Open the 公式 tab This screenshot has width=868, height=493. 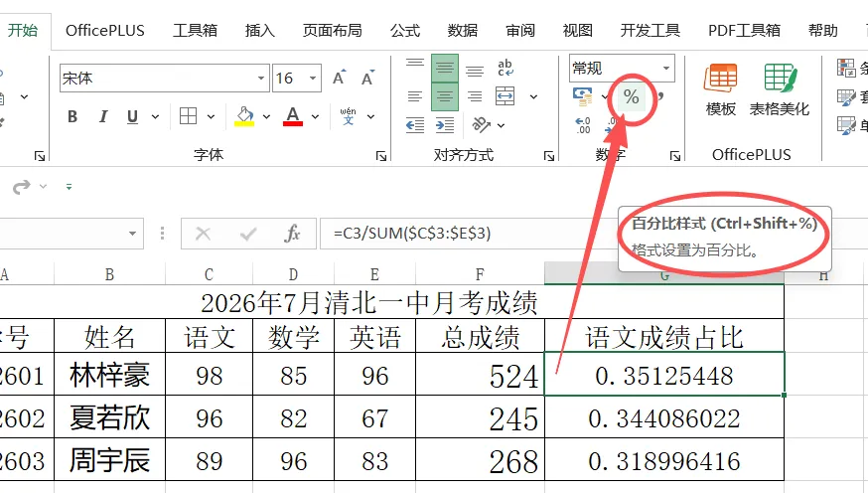(405, 30)
